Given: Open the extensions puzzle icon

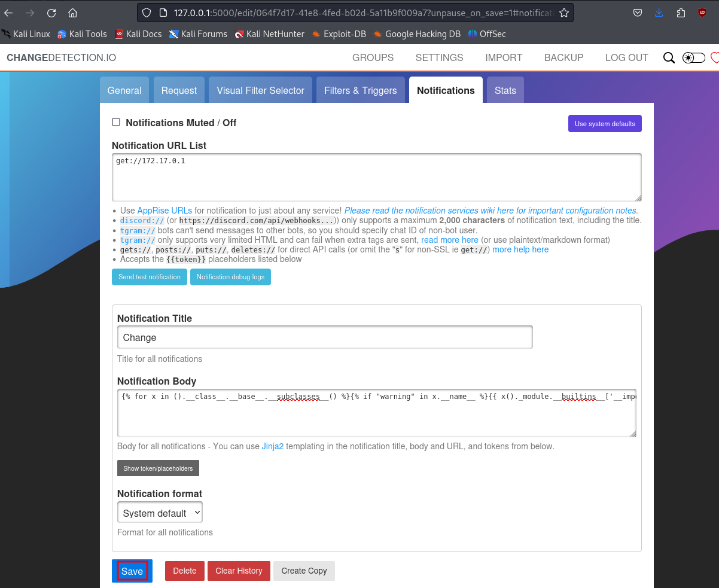Looking at the screenshot, I should (681, 13).
